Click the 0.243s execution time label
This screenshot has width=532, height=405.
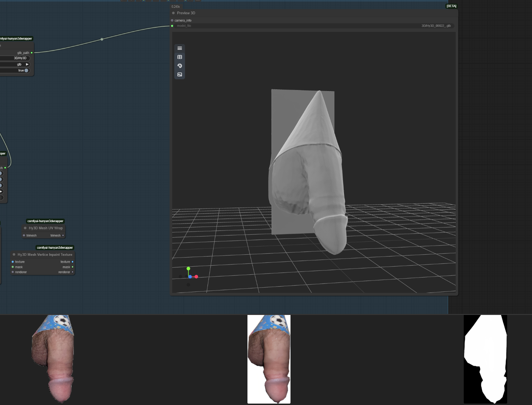click(176, 7)
